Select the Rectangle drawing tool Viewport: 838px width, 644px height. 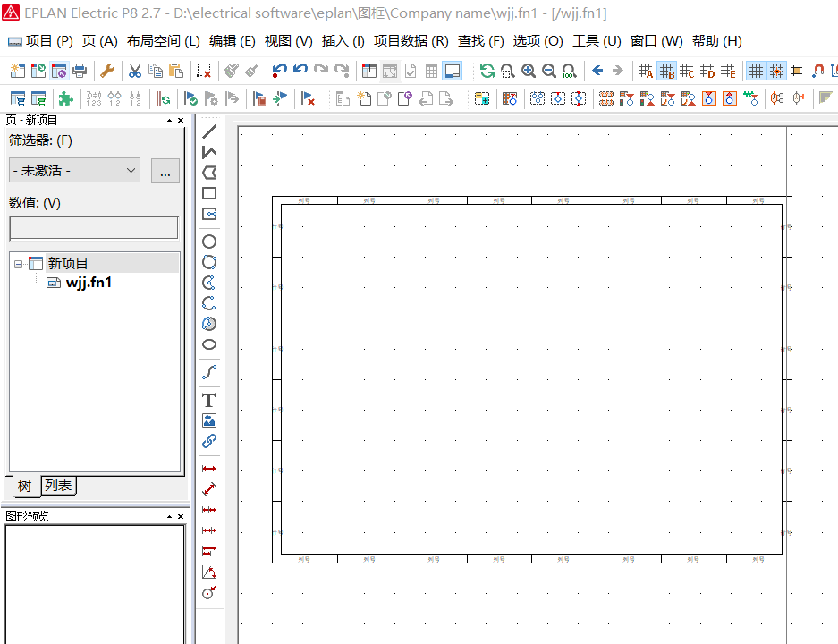[209, 193]
